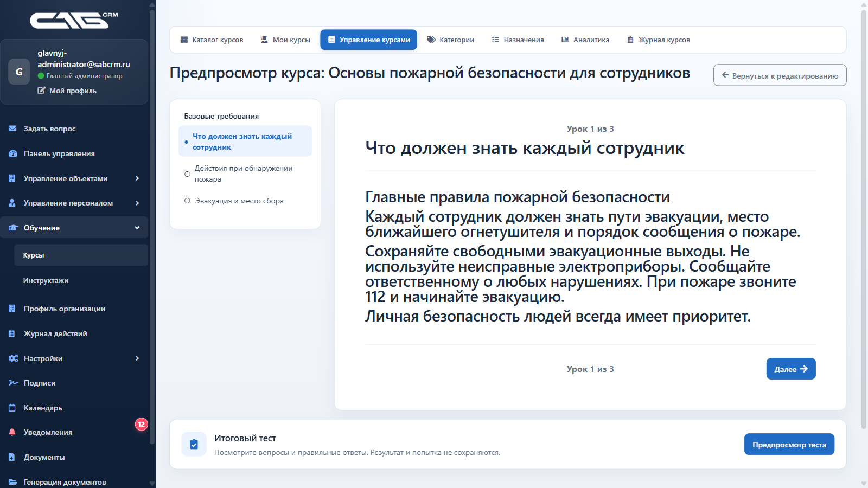This screenshot has width=868, height=488.
Task: Click the tag icon of Категории tab
Action: (x=431, y=40)
